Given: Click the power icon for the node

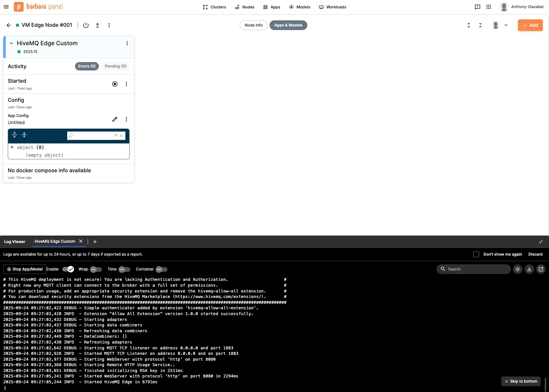Looking at the screenshot, I should [86, 25].
